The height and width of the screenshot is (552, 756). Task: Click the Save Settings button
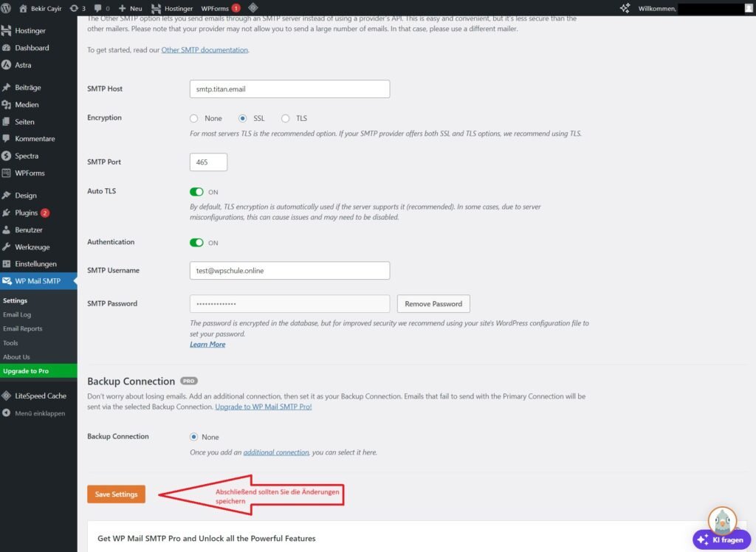pos(116,494)
